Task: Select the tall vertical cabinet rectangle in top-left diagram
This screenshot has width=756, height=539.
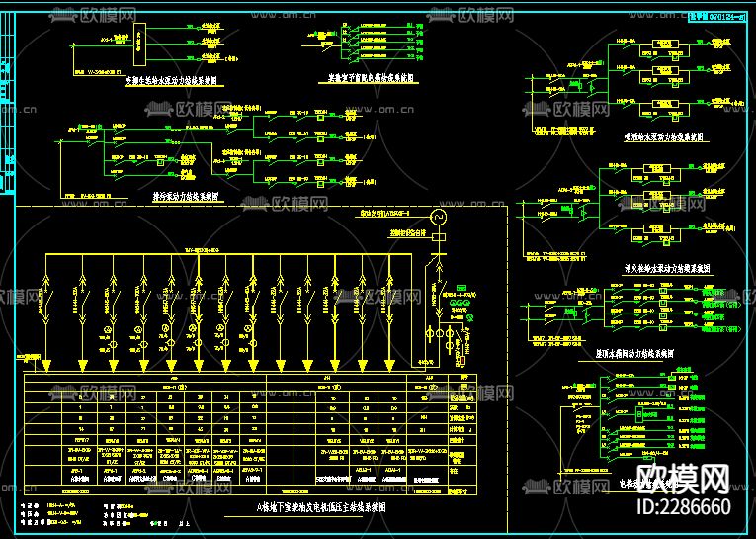Action: (139, 44)
